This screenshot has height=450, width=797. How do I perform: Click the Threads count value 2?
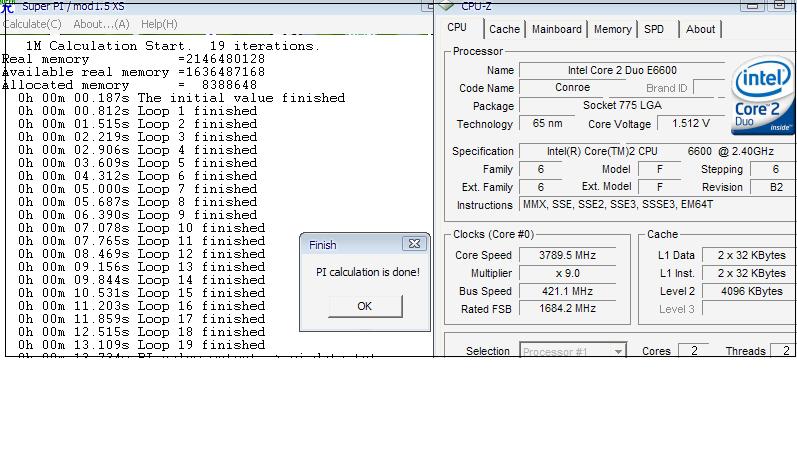(783, 351)
